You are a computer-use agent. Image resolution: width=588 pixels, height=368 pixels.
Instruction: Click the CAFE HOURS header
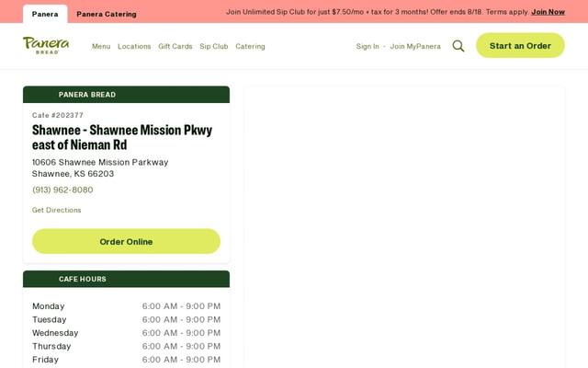[x=126, y=279]
